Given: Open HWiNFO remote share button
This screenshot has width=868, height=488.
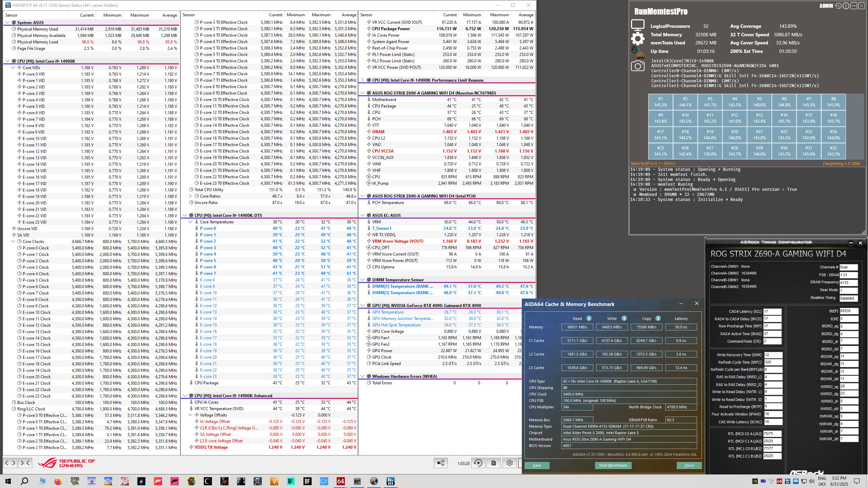Looking at the screenshot, I should pyautogui.click(x=441, y=463).
